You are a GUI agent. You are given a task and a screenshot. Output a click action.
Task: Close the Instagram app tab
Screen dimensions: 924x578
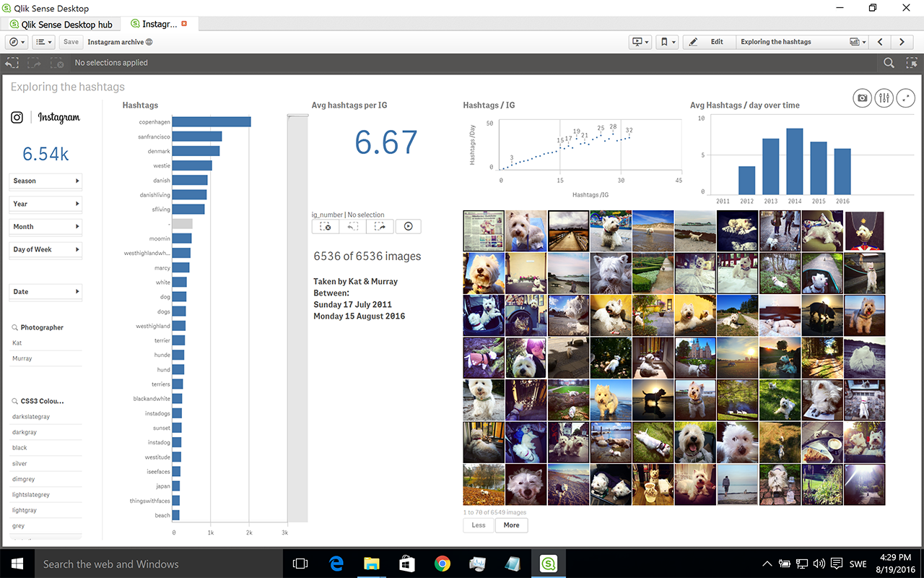[x=184, y=24]
